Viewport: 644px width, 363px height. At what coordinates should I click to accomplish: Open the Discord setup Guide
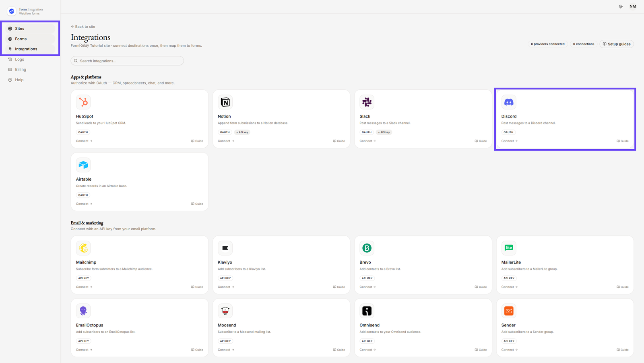pyautogui.click(x=623, y=141)
